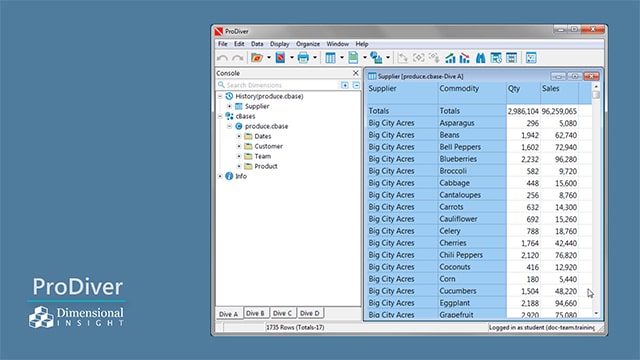
Task: Click the Open folder icon in toolbar
Action: tap(257, 58)
